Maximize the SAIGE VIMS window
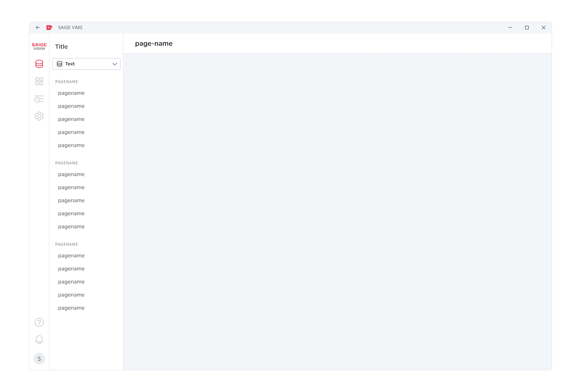Screen dimensions: 581x392 click(x=527, y=28)
